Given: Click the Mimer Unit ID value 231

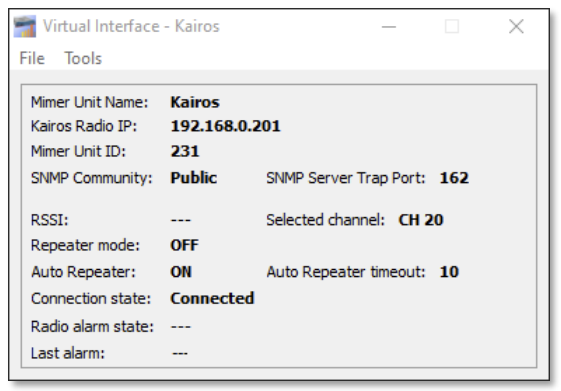Looking at the screenshot, I should [x=185, y=151].
